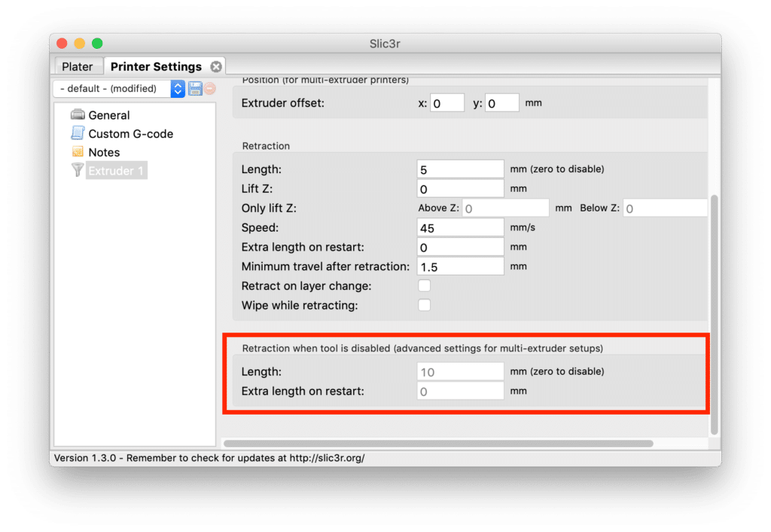
Task: Enable Retract on layer change checkbox
Action: tap(425, 286)
